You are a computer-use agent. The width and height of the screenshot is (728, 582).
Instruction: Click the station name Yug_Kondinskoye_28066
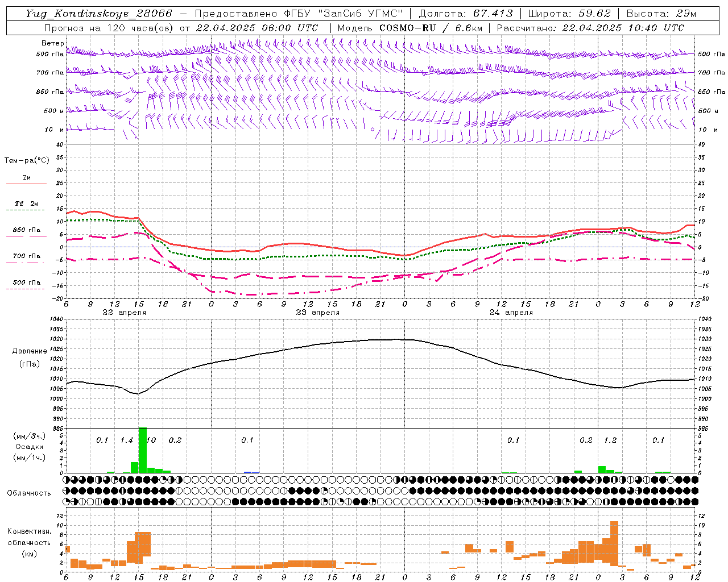[x=100, y=14]
